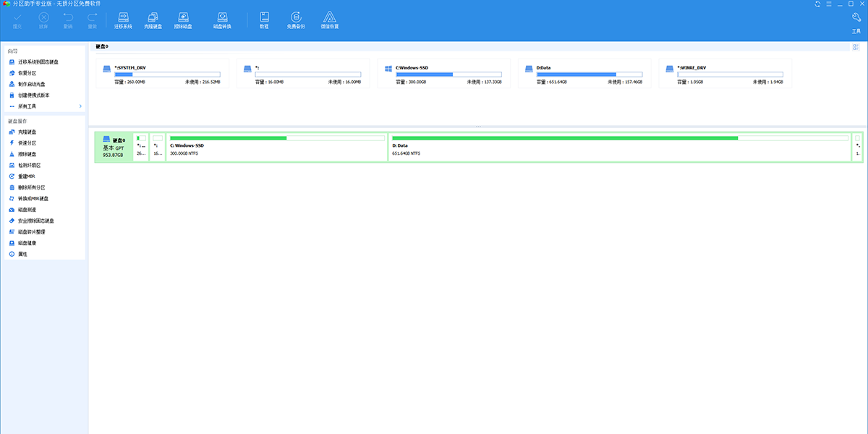Click the 重做 (Redo) arrow in the toolbar
The image size is (868, 434).
[x=92, y=20]
